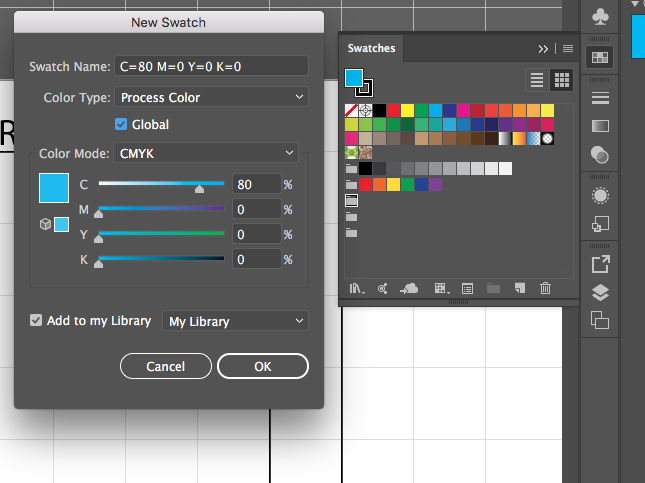Viewport: 645px width, 483px height.
Task: Expand the Color Mode CMYK dropdown
Action: 206,153
